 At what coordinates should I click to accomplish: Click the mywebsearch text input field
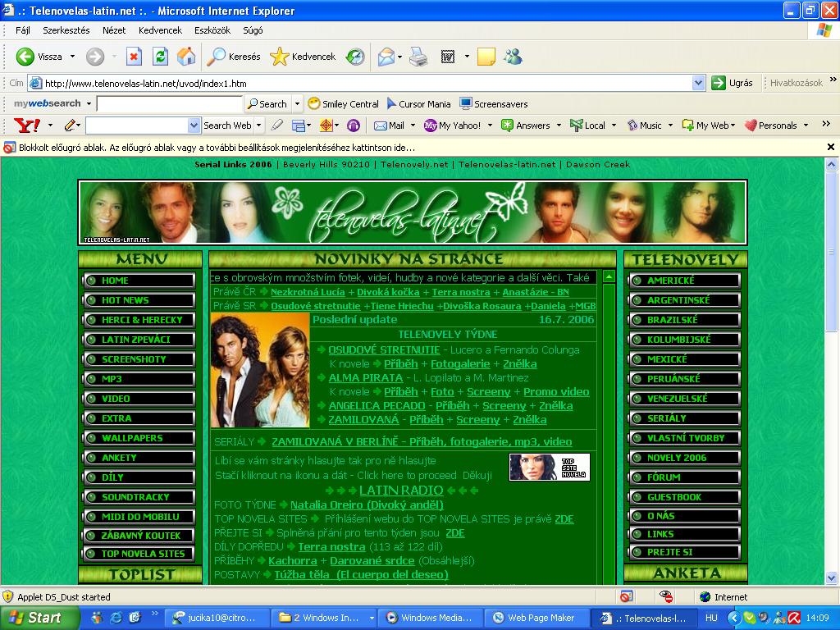tap(169, 104)
